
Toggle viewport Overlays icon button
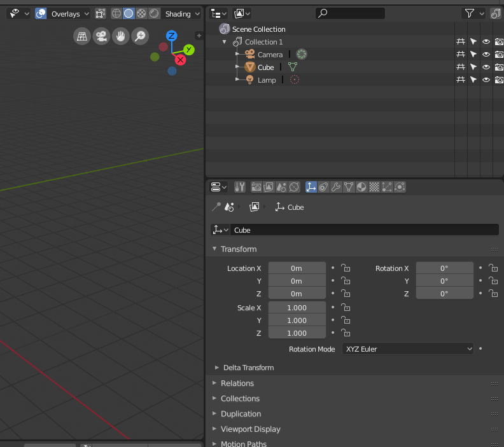click(41, 14)
